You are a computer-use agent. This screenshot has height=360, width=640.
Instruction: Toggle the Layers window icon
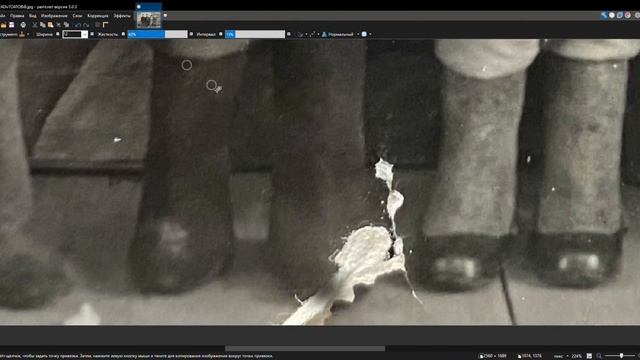620,15
